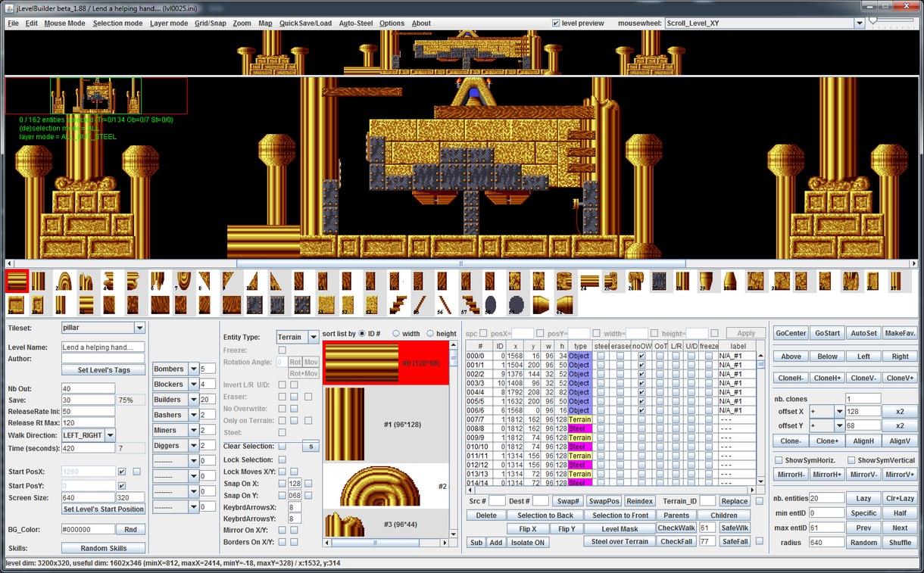Choose tile 7 inverted curved arch

[184, 281]
